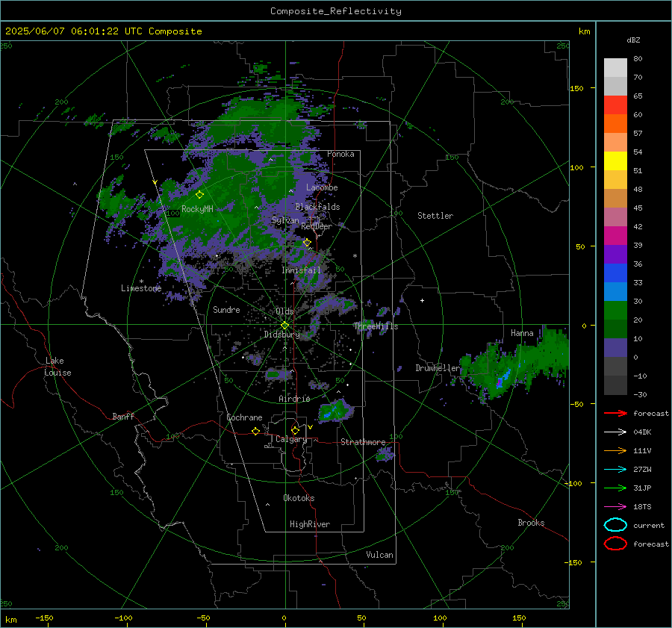Click the Banff label
Screen dimensions: 672x628
click(123, 417)
